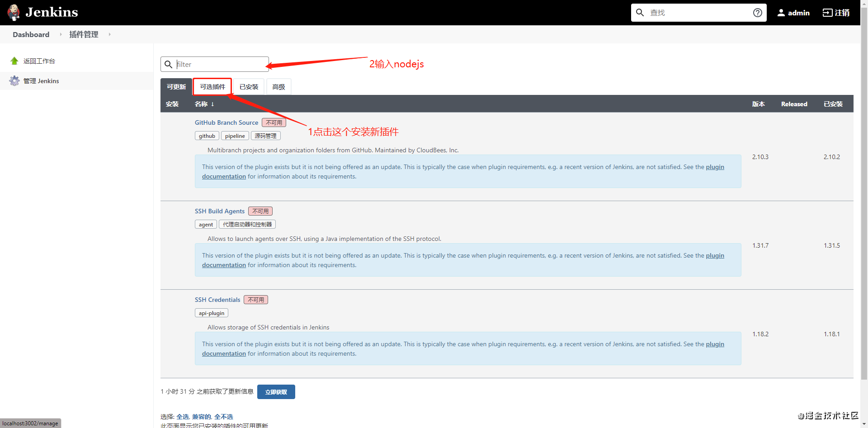Viewport: 868px width, 428px height.
Task: Click the green up-arrow return icon
Action: 14,61
